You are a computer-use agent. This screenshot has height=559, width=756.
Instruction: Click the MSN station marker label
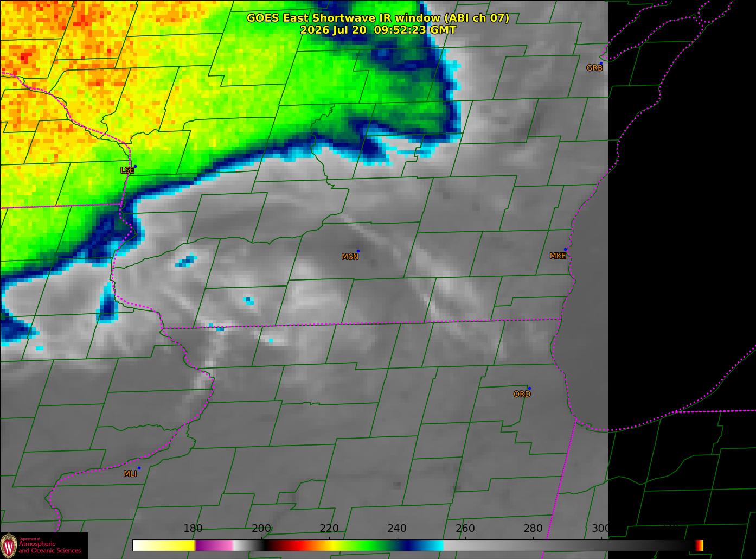[350, 257]
